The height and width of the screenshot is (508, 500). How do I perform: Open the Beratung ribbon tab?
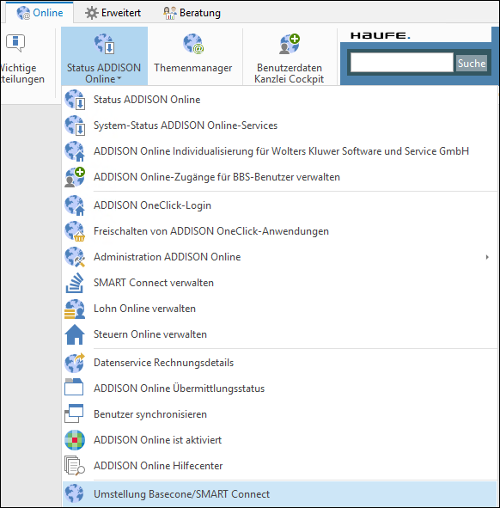(192, 13)
